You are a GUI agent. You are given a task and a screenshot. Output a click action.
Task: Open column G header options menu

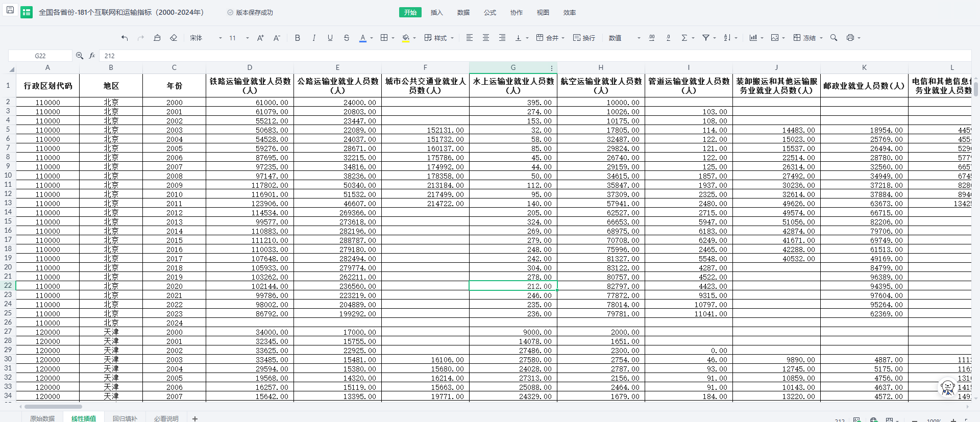[x=552, y=68]
